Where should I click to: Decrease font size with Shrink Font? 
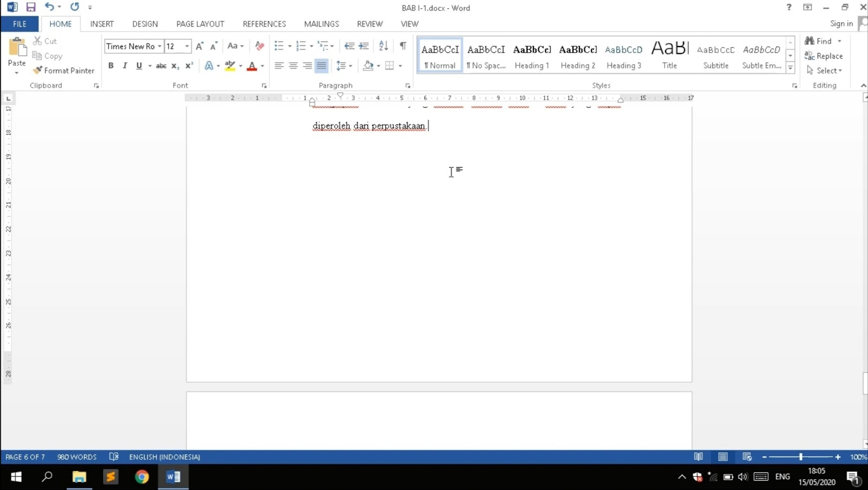click(214, 46)
